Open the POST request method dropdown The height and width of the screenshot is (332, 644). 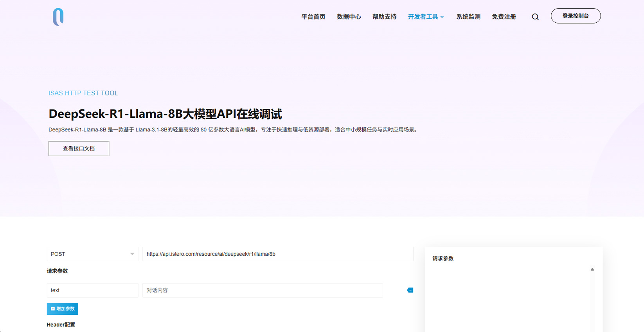point(92,254)
